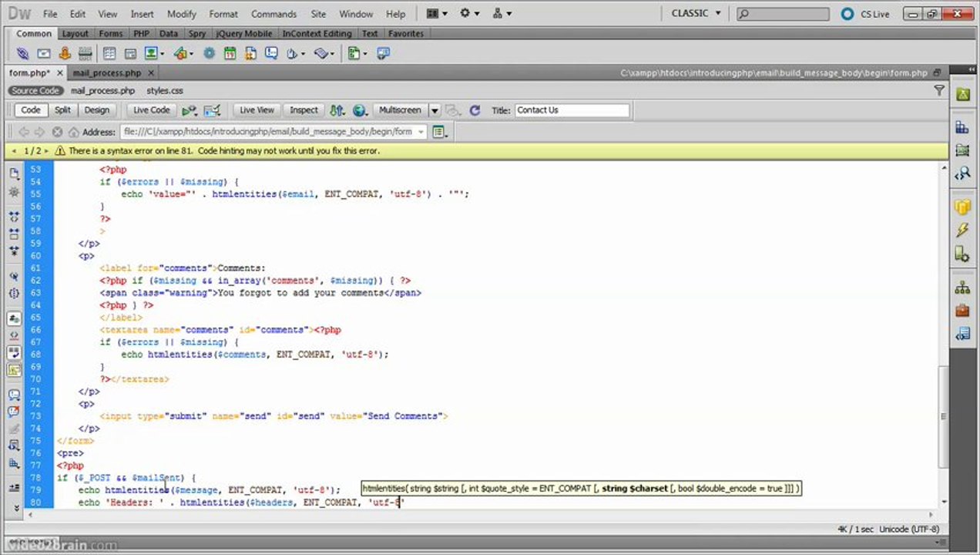
Task: Insert a Div Tag
Action: pos(130,53)
